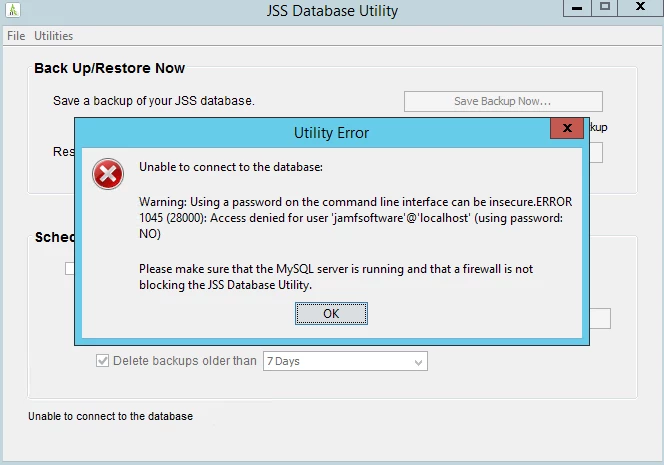The height and width of the screenshot is (465, 664).
Task: Click the 'Unable to connect to the database:' message
Action: (x=231, y=167)
